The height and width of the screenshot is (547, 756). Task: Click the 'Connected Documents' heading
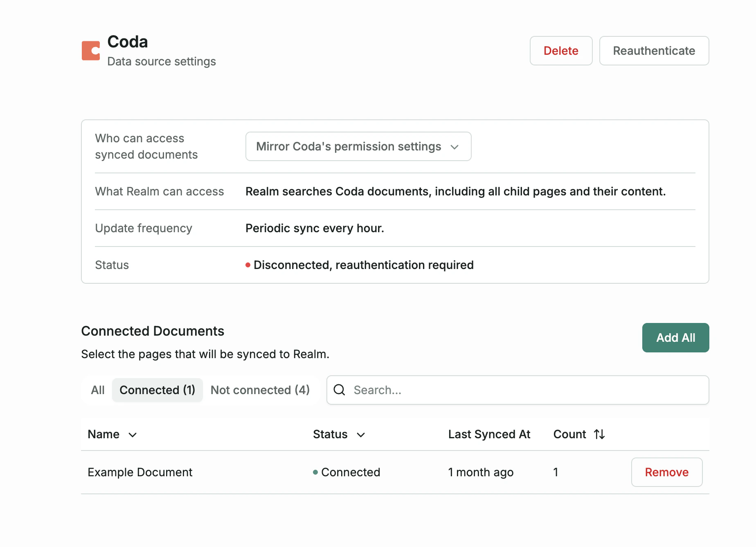pyautogui.click(x=153, y=331)
